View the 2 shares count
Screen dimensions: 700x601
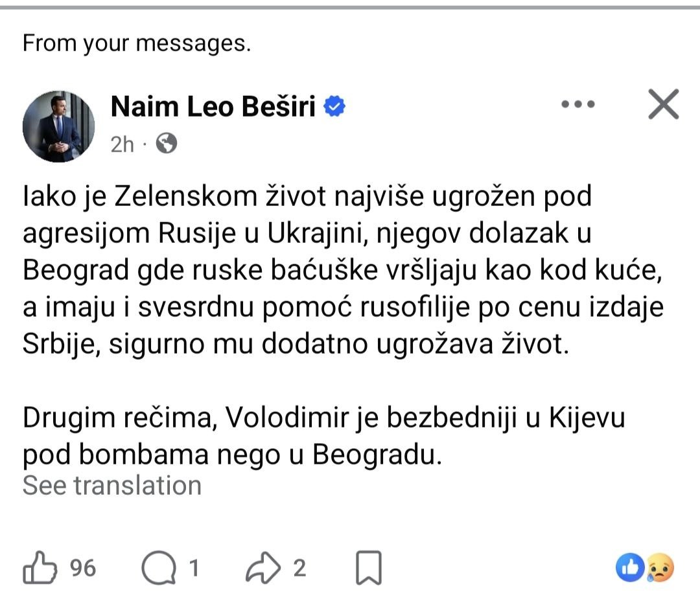pyautogui.click(x=299, y=568)
